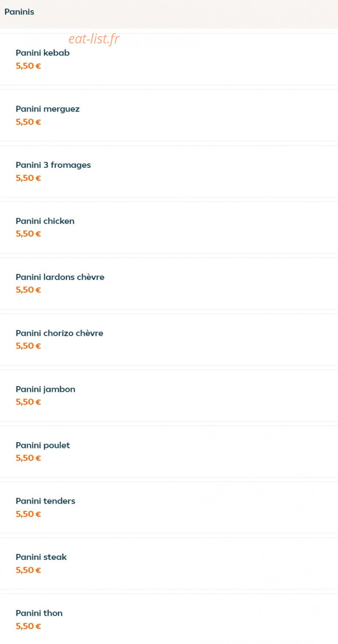Viewport: 338px width, 644px height.
Task: Click the price under Panini kebab
Action: [28, 66]
